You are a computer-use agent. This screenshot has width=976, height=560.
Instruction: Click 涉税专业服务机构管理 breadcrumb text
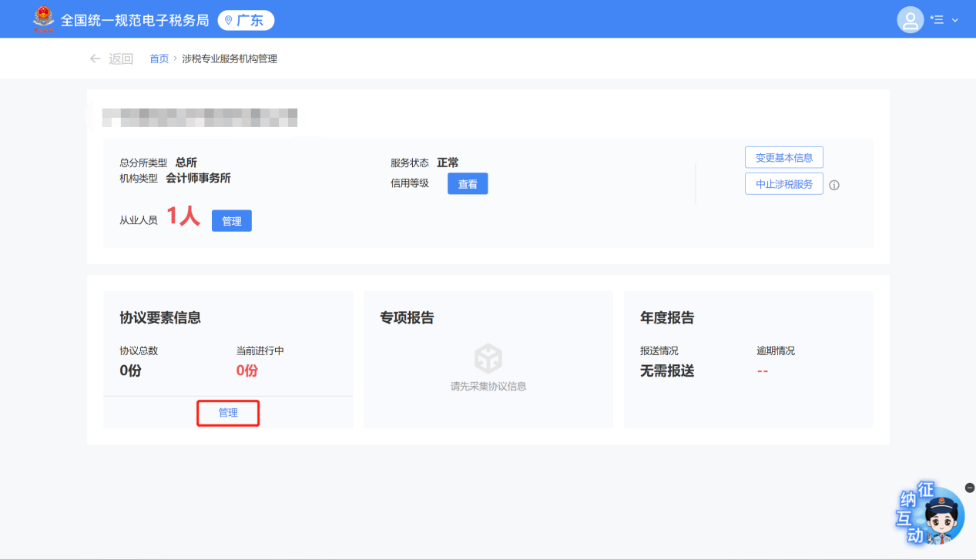(230, 59)
